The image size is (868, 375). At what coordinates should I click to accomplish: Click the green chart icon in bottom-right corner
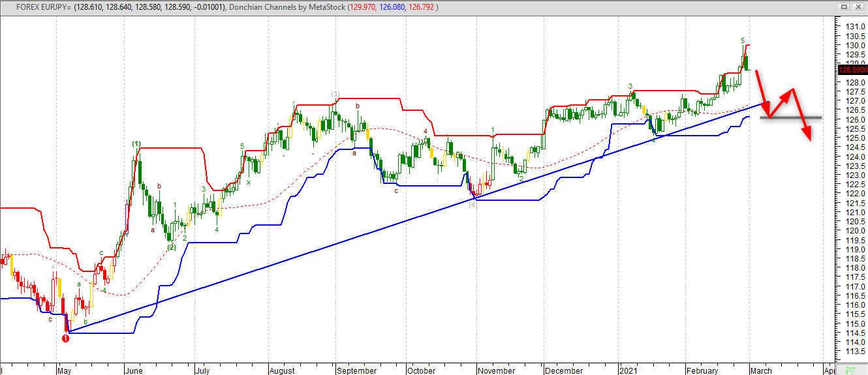[x=851, y=369]
